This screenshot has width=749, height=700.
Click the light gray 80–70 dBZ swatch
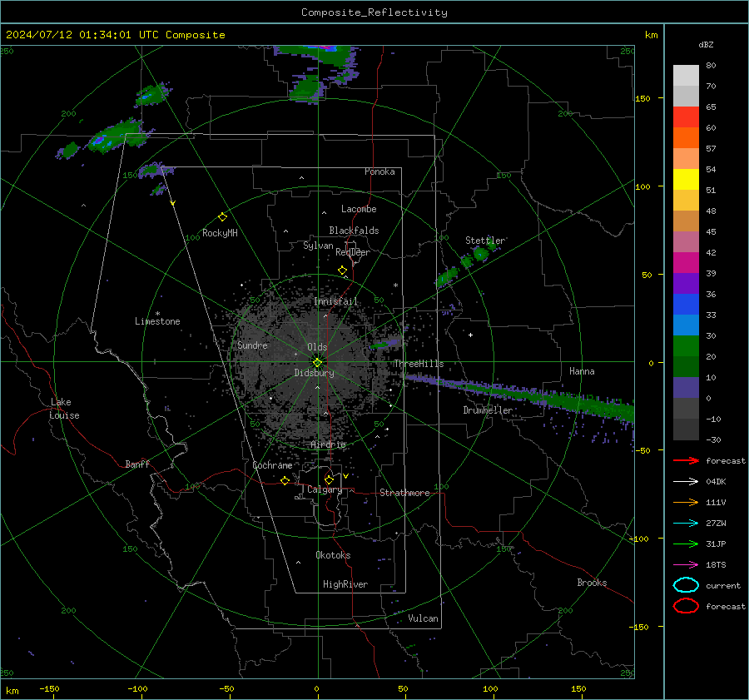click(x=686, y=76)
